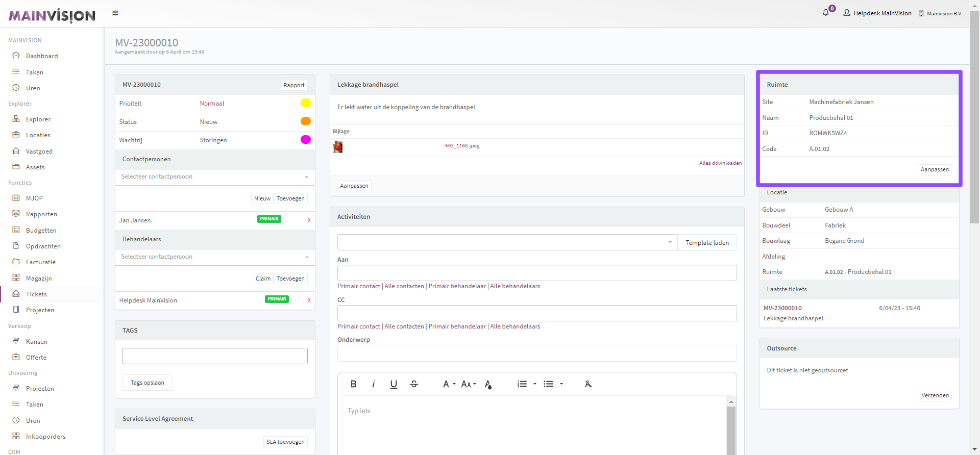The height and width of the screenshot is (455, 980).
Task: Open the IMG_1166.jpeg attachment link
Action: point(462,146)
